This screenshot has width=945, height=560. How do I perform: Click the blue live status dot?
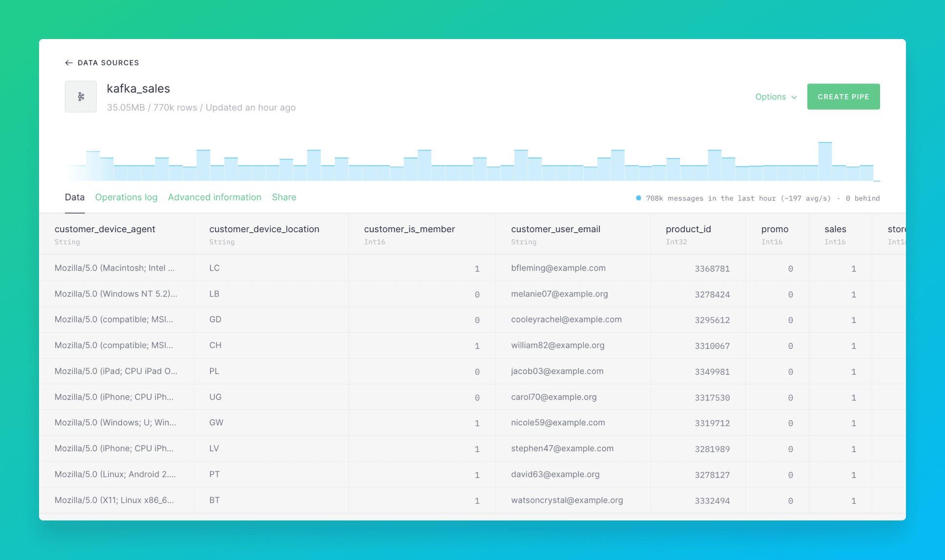coord(638,198)
